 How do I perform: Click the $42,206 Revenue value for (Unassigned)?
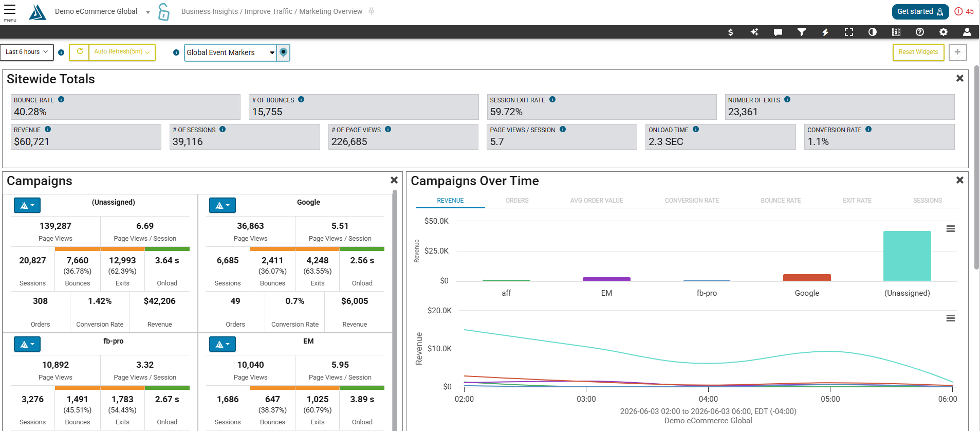tap(159, 301)
